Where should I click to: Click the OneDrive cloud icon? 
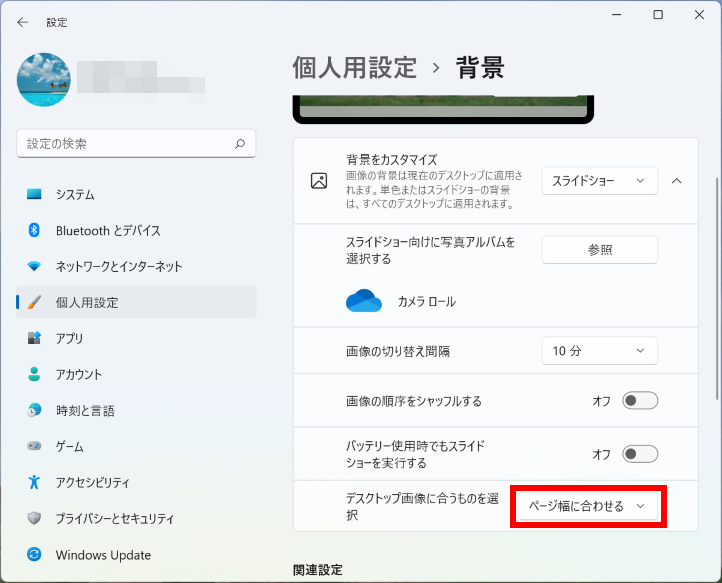tap(364, 301)
